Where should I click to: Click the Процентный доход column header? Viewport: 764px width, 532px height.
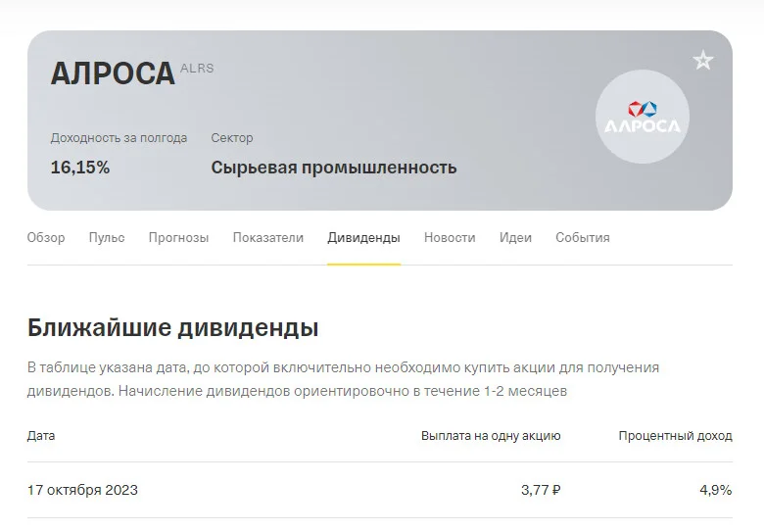coord(675,436)
